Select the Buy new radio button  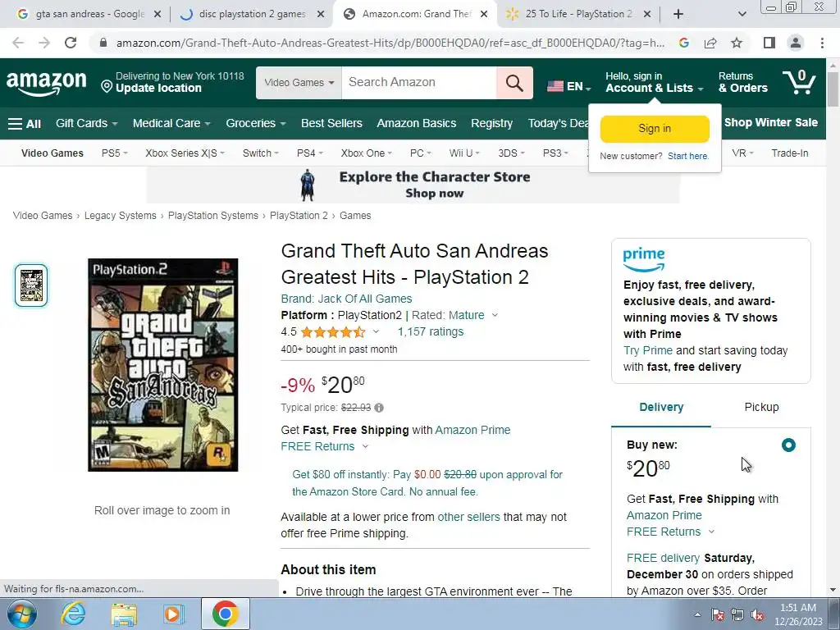(788, 445)
